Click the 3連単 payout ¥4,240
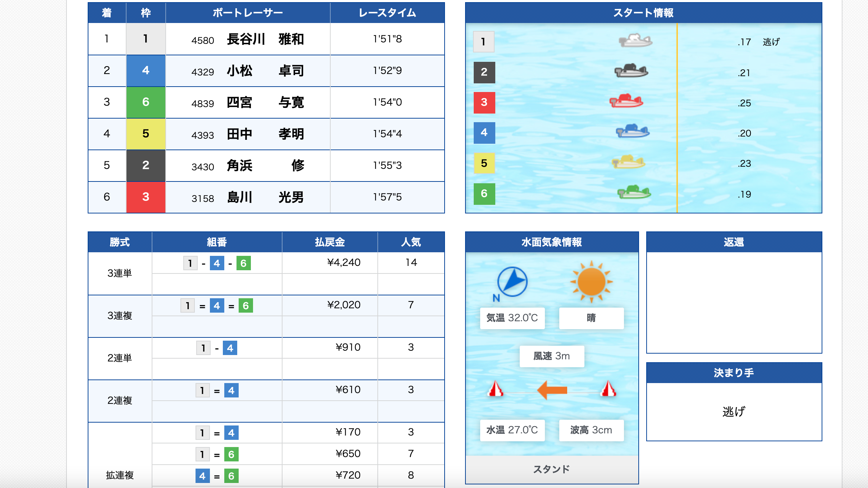The width and height of the screenshot is (868, 488). tap(344, 263)
